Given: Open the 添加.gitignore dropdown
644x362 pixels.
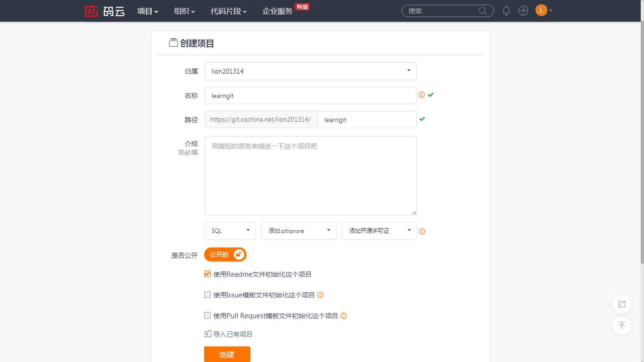Looking at the screenshot, I should pyautogui.click(x=299, y=231).
